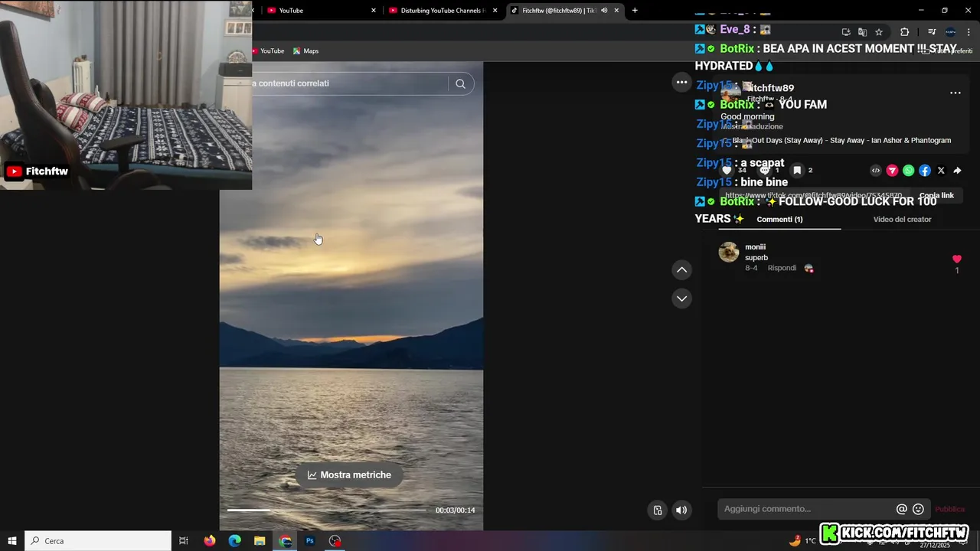980x551 pixels.
Task: Click the Mostra metriche button
Action: click(349, 475)
